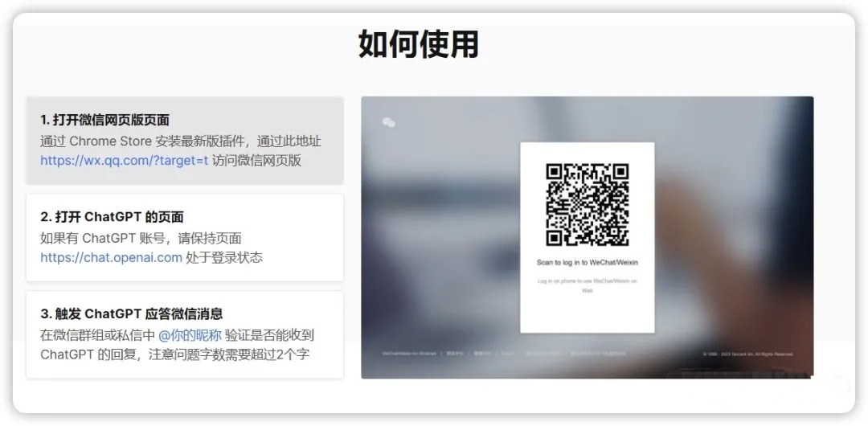Click 'Scan to log in to WeChat/Weixin' text
The height and width of the screenshot is (426, 868).
588,263
